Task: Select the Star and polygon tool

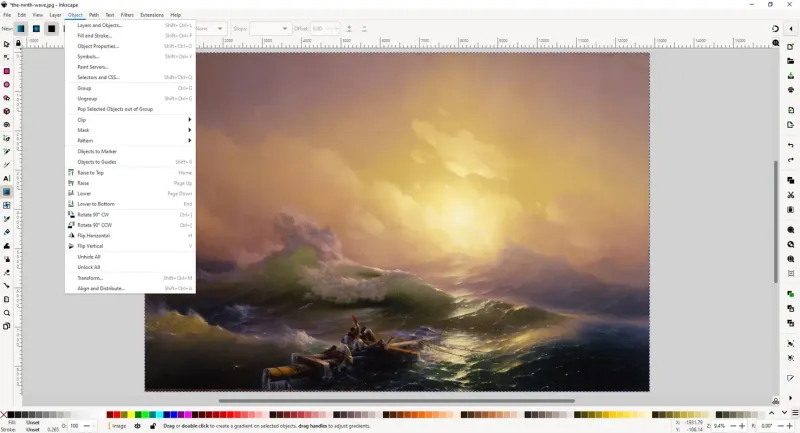Action: coord(7,98)
